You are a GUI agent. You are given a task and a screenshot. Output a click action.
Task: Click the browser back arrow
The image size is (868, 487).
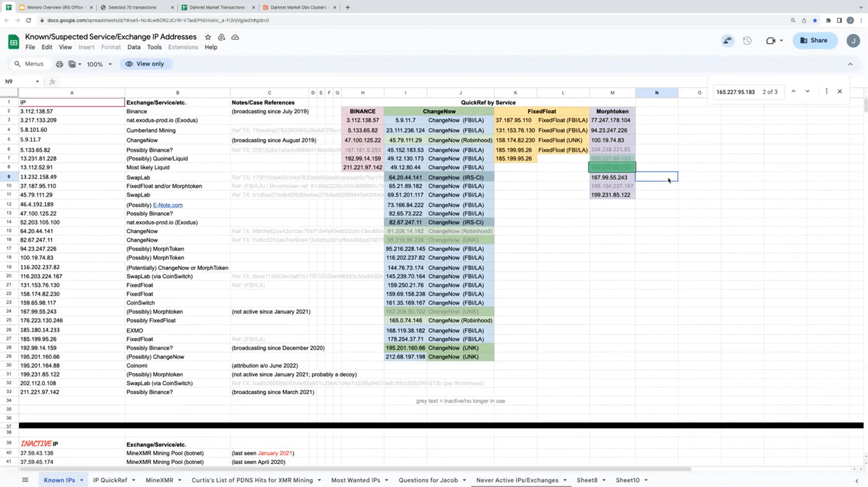pyautogui.click(x=7, y=20)
